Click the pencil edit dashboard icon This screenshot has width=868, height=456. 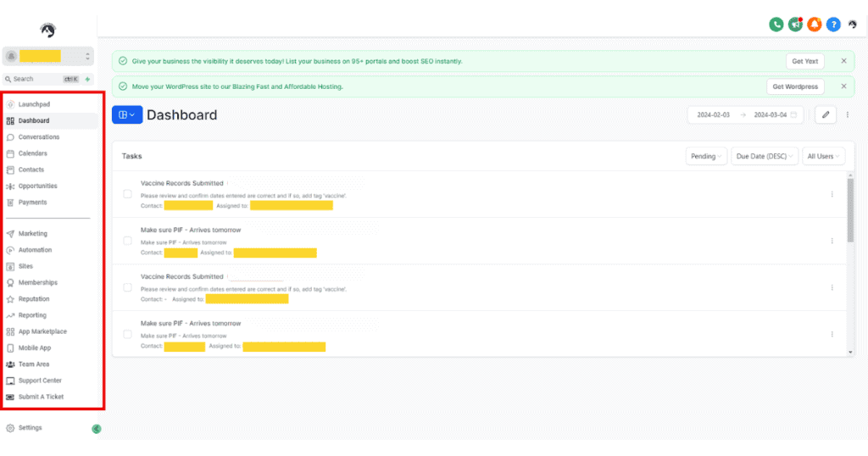(826, 115)
